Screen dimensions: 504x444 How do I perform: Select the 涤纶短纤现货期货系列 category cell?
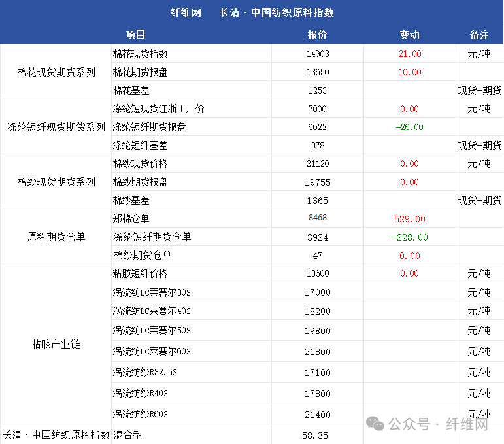point(56,127)
